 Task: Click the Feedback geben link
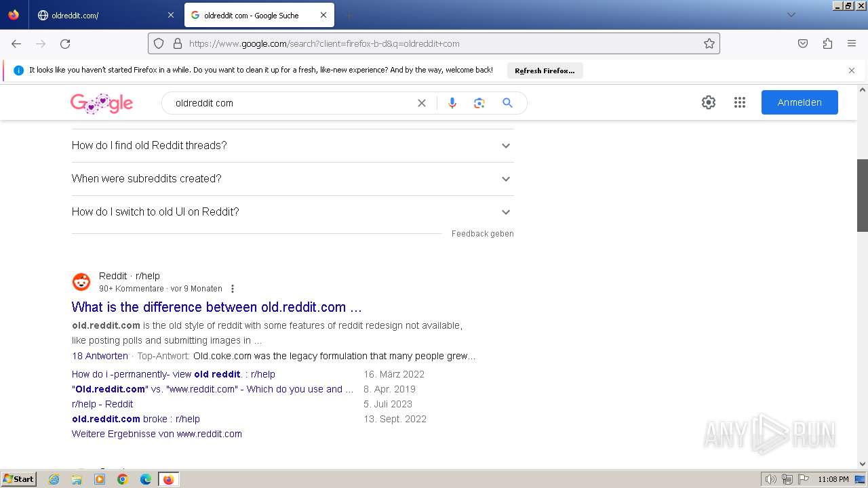[483, 234]
